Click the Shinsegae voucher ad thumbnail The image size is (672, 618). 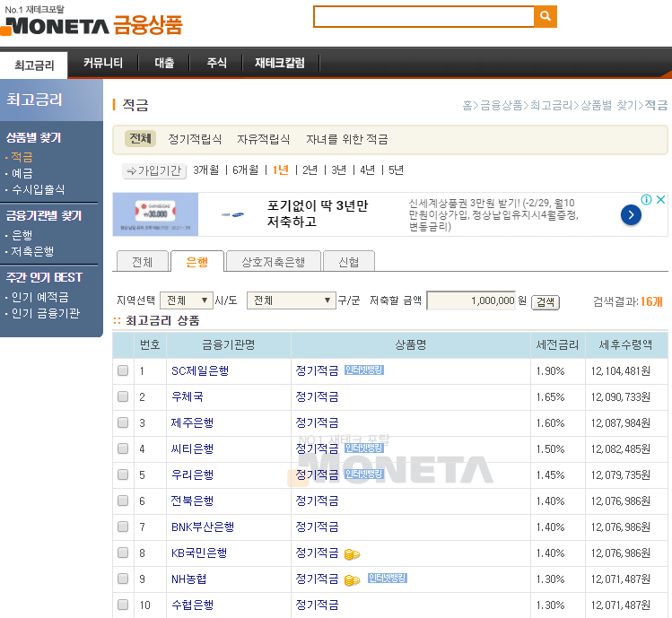click(155, 214)
